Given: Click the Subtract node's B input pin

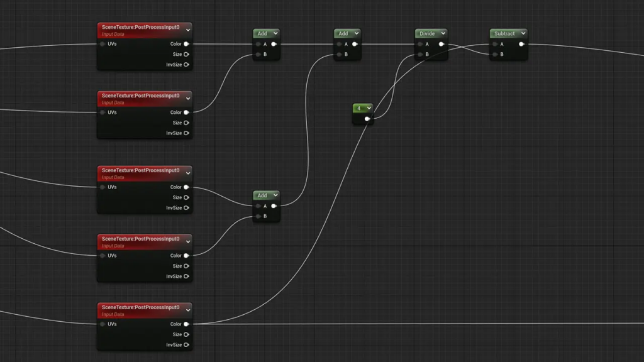Looking at the screenshot, I should pyautogui.click(x=495, y=55).
